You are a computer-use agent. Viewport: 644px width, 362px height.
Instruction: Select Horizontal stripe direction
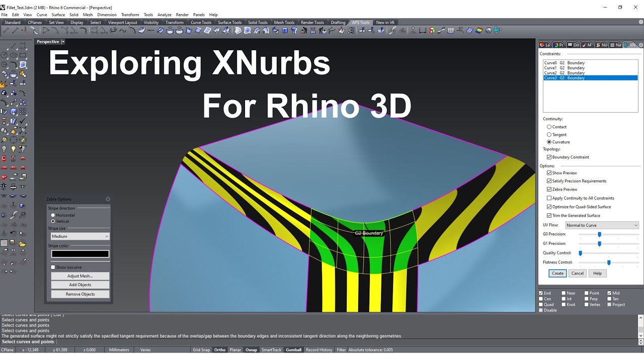click(x=53, y=215)
